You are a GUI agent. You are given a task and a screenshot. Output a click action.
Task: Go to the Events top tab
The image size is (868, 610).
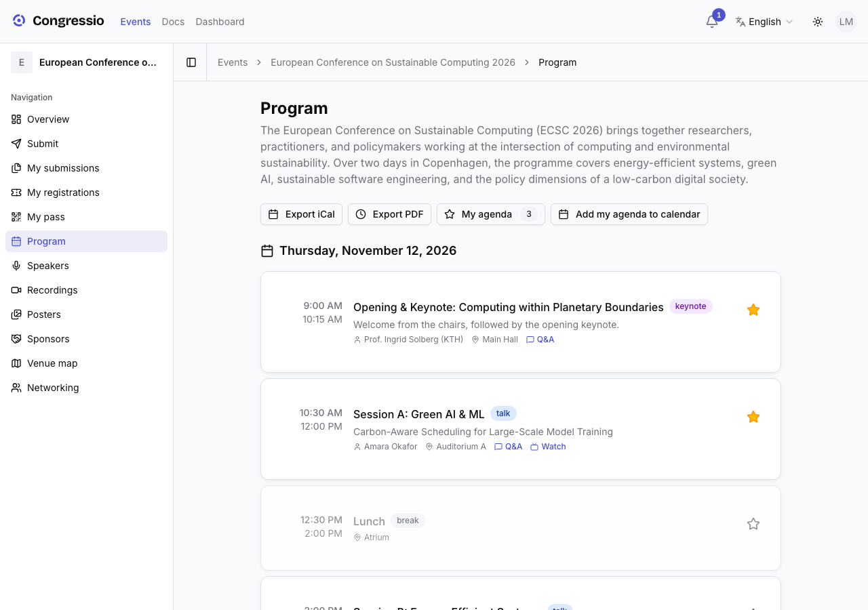[136, 22]
